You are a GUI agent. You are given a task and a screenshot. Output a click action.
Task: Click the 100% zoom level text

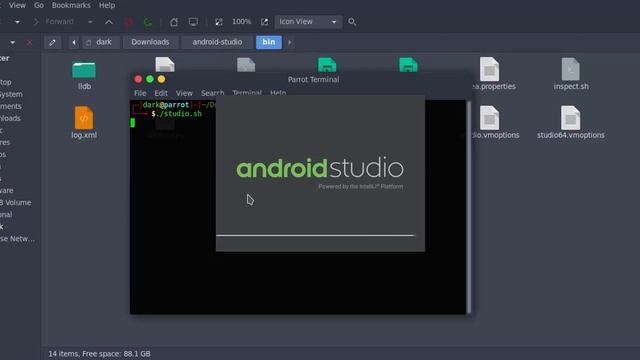point(242,22)
